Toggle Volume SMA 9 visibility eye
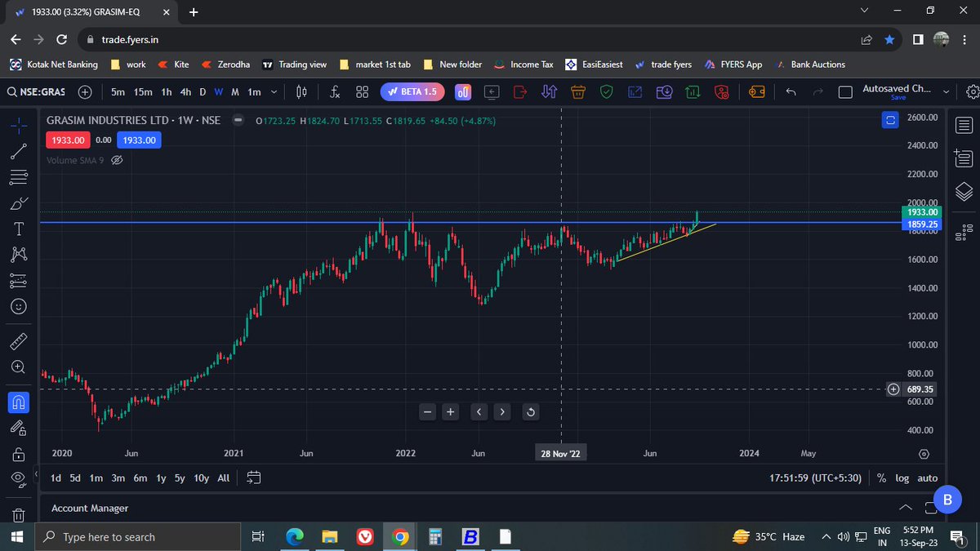 coord(116,160)
